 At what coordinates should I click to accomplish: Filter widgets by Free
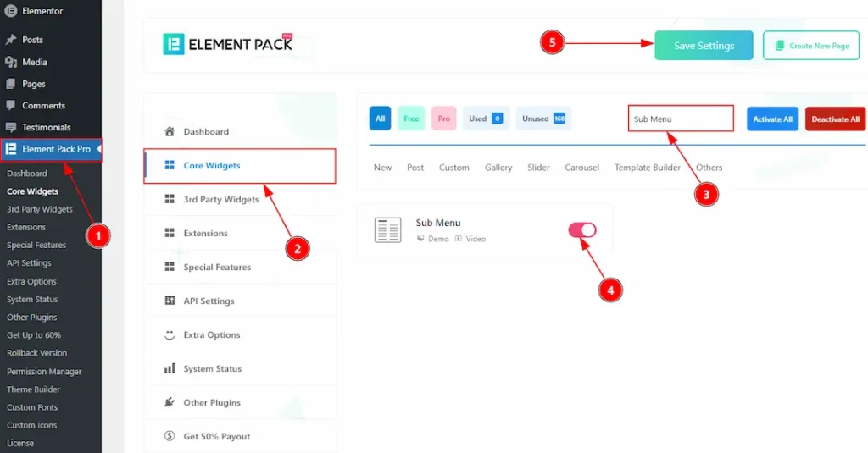411,119
